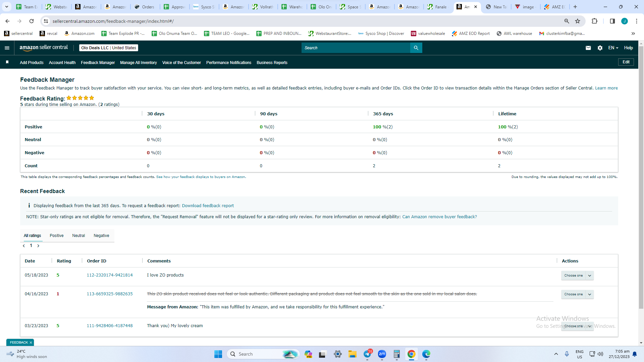Open Manage All Inventory menu item

point(138,63)
